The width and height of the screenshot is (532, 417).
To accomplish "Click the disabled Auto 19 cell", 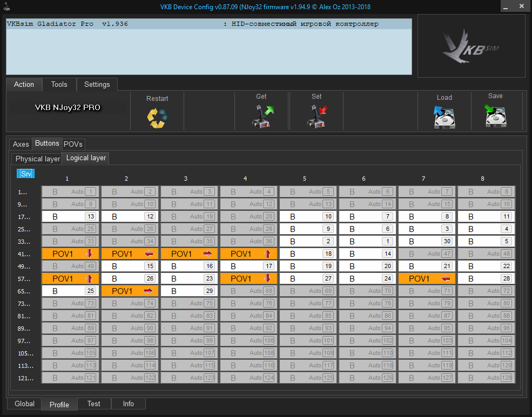I will 189,216.
